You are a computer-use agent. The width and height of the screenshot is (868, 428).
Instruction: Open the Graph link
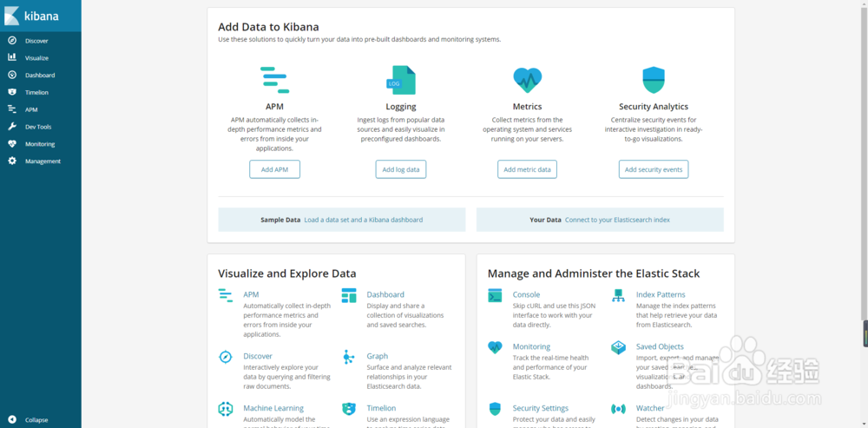pyautogui.click(x=377, y=356)
